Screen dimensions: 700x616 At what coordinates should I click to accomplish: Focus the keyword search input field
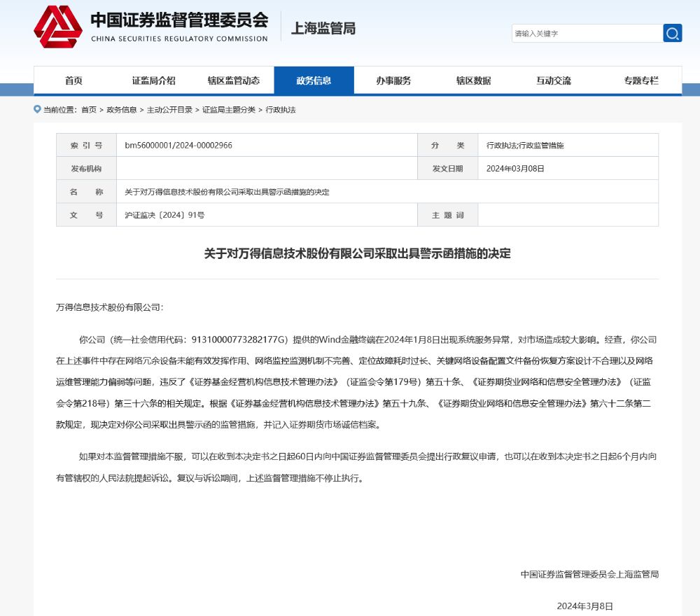click(x=587, y=34)
